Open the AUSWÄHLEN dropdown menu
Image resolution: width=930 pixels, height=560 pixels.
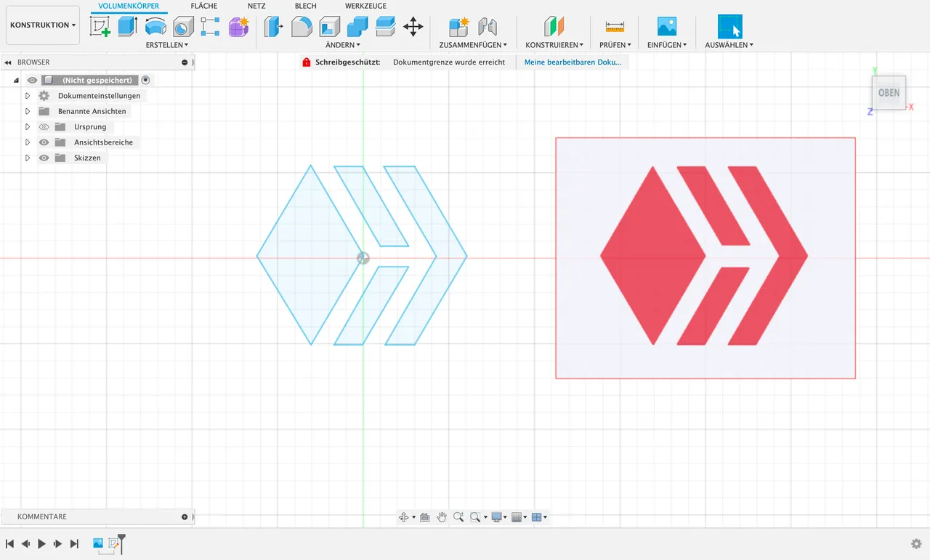pos(729,45)
